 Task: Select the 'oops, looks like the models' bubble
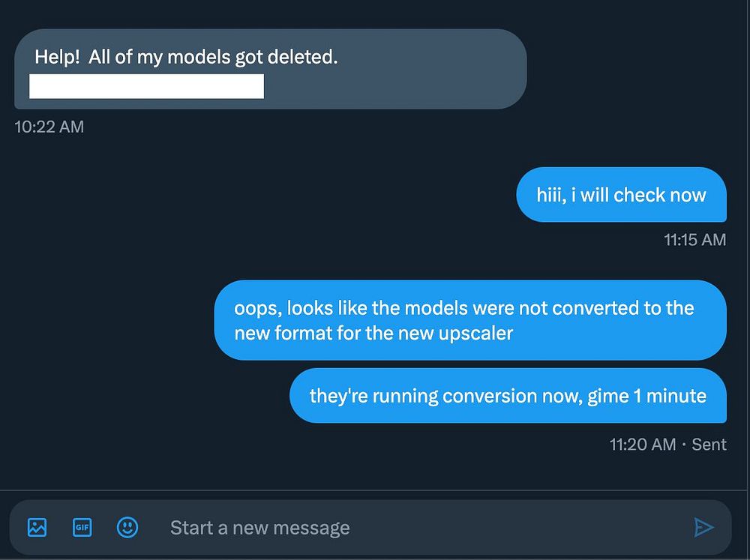470,320
